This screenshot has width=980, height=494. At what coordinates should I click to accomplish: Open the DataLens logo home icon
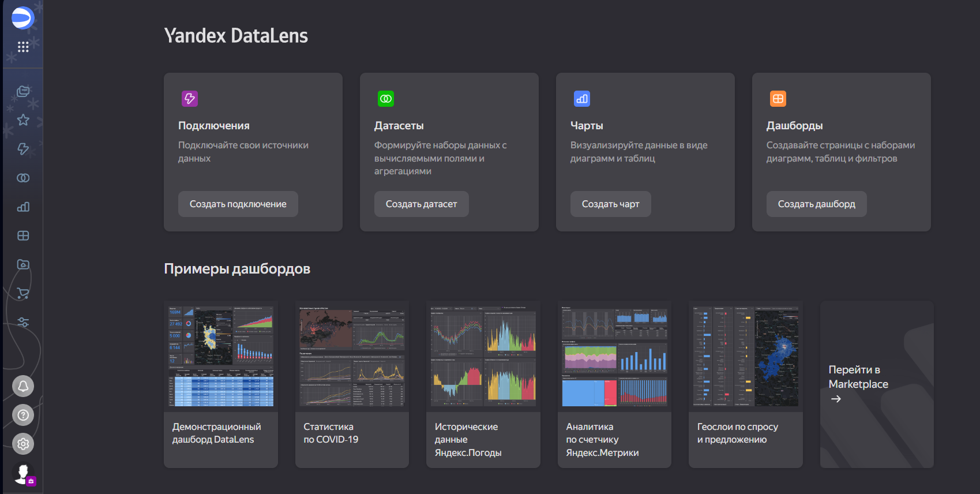pyautogui.click(x=23, y=18)
